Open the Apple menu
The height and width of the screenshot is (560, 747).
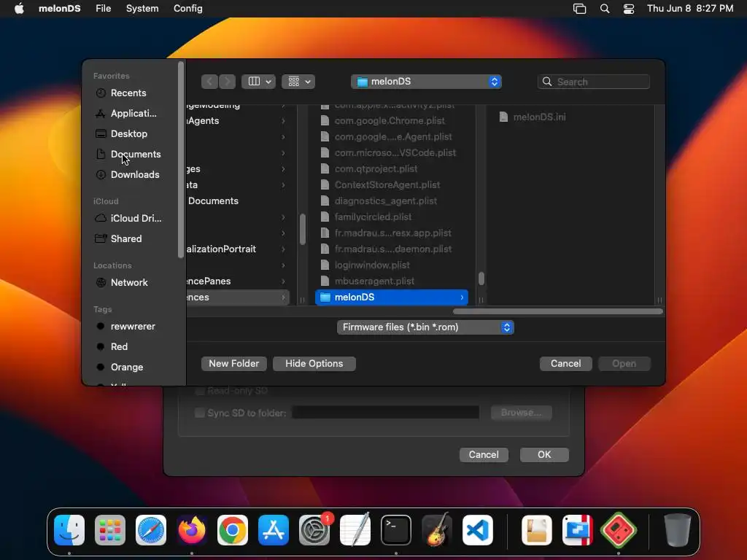click(x=19, y=9)
